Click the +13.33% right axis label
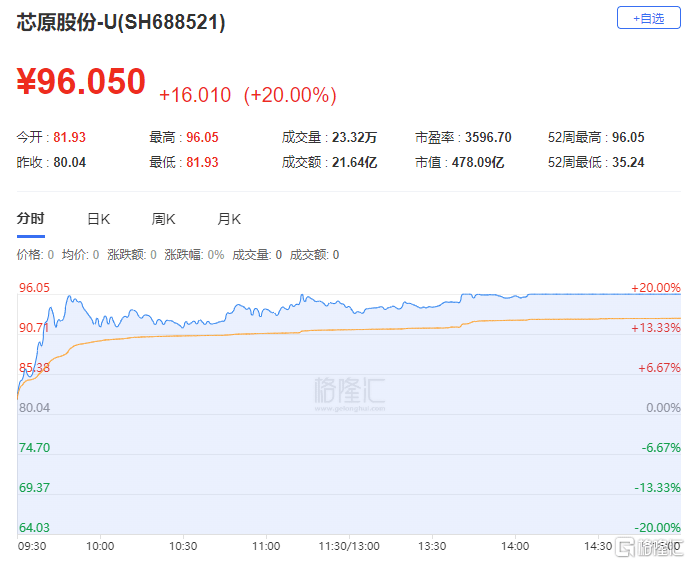Screen dimensions: 690x564 point(656,328)
